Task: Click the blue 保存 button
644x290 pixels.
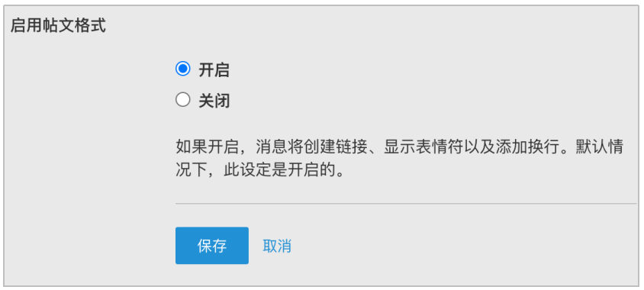Action: click(212, 246)
